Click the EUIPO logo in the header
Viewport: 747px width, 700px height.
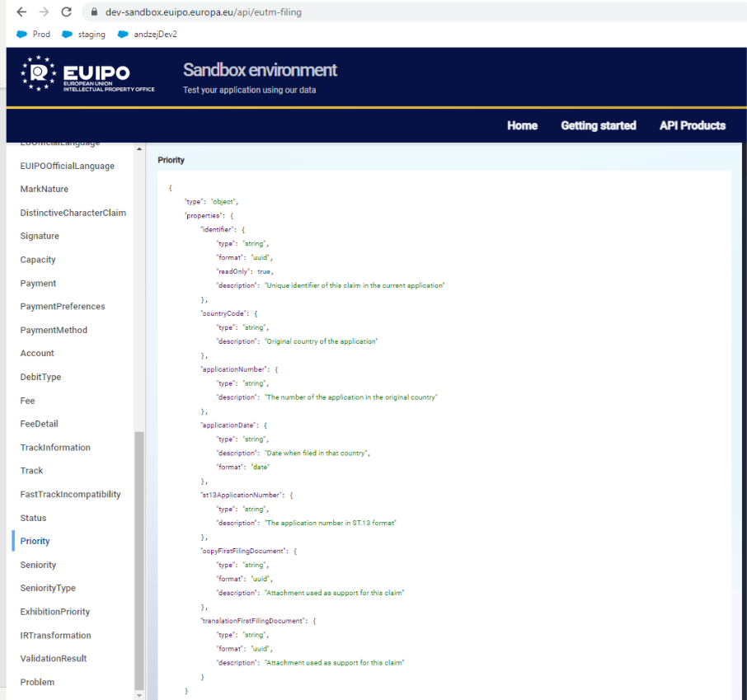point(87,74)
